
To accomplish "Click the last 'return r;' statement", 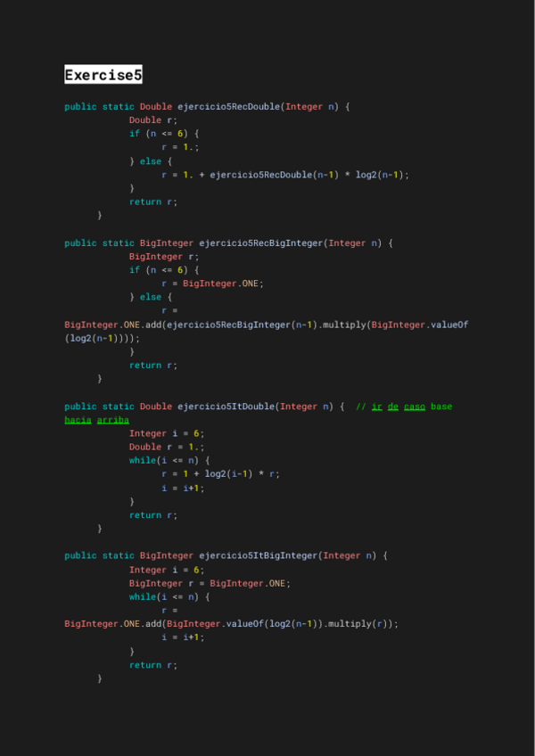I will (x=153, y=665).
